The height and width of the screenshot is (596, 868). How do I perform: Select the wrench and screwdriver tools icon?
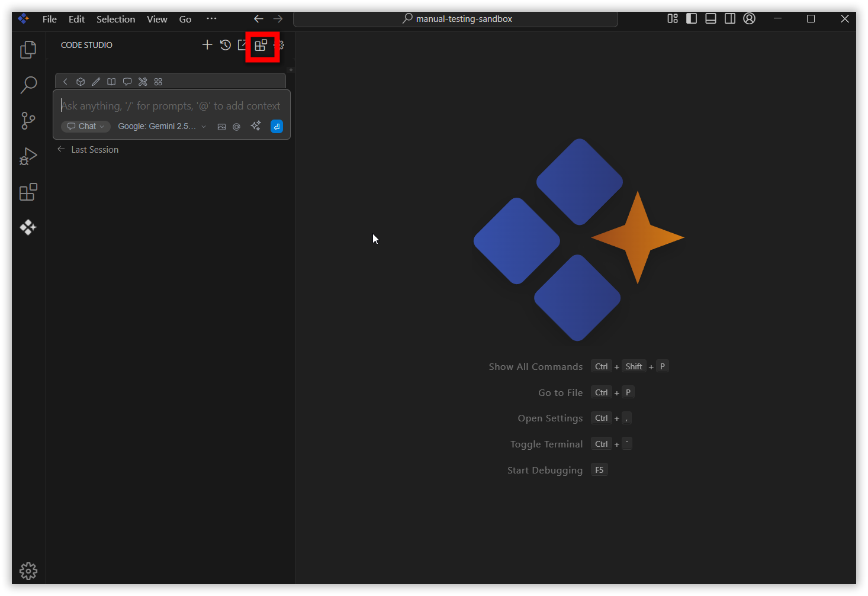point(143,82)
